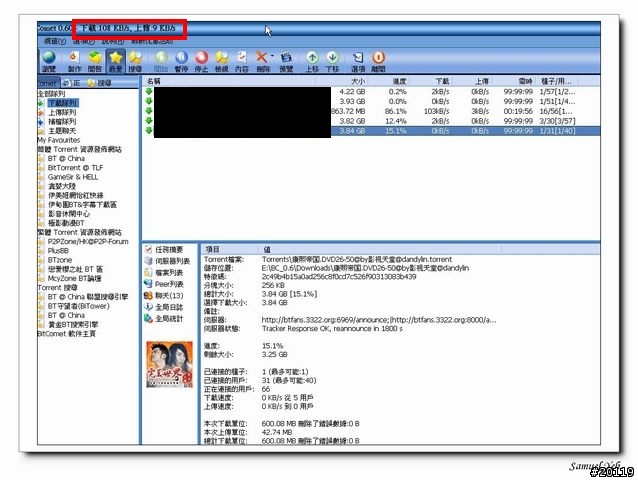The width and height of the screenshot is (638, 480).
Task: Show Peer列表 panel
Action: click(164, 284)
